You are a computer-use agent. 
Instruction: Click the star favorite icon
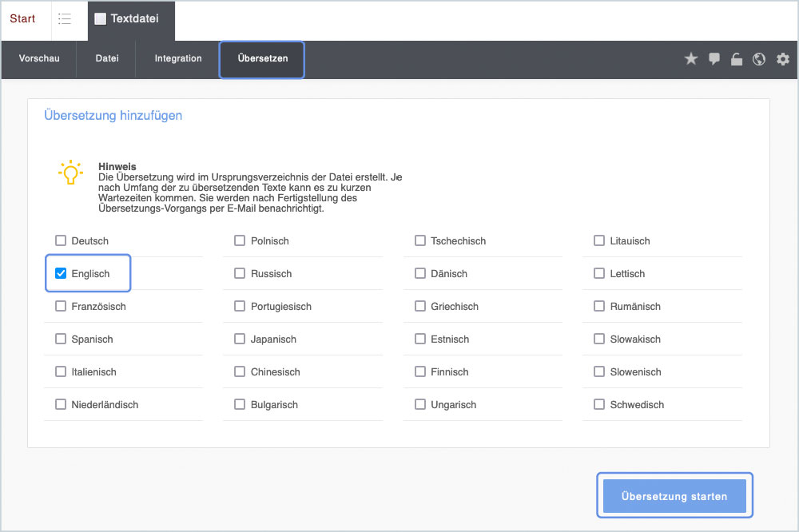point(691,59)
